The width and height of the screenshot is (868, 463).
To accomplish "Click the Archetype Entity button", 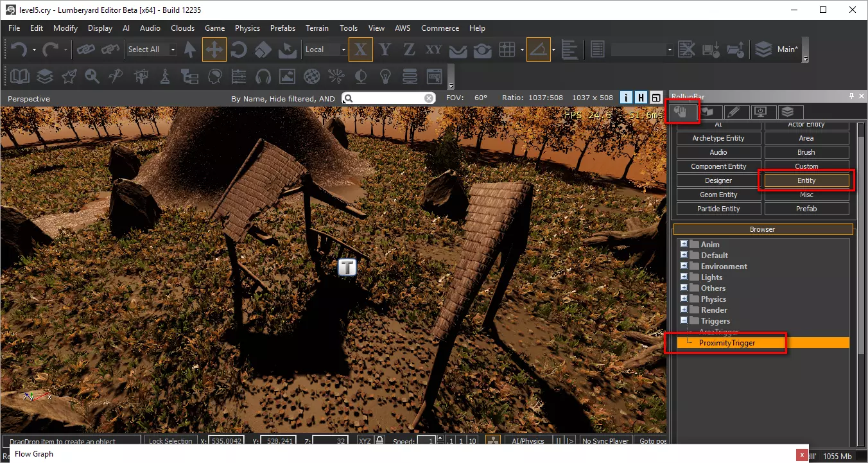I will coord(718,138).
